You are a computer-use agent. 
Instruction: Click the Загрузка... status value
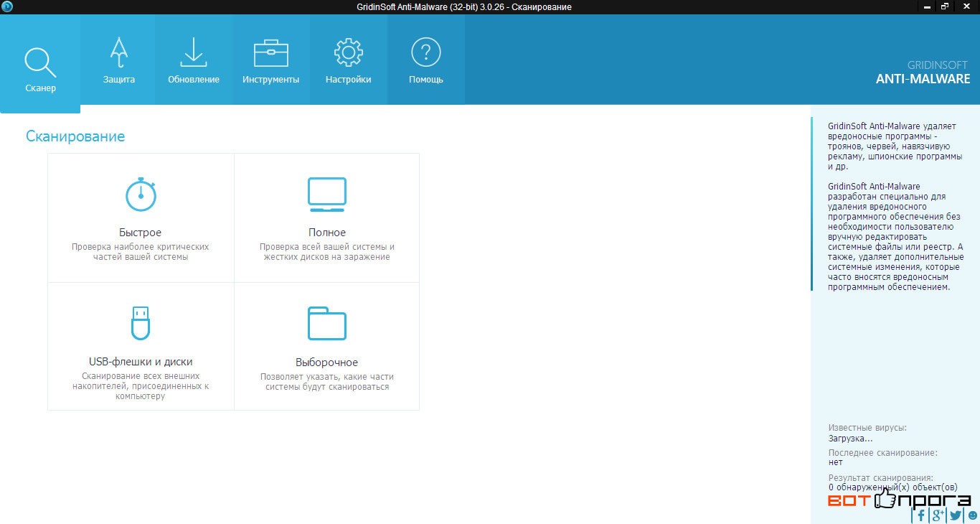[x=850, y=438]
